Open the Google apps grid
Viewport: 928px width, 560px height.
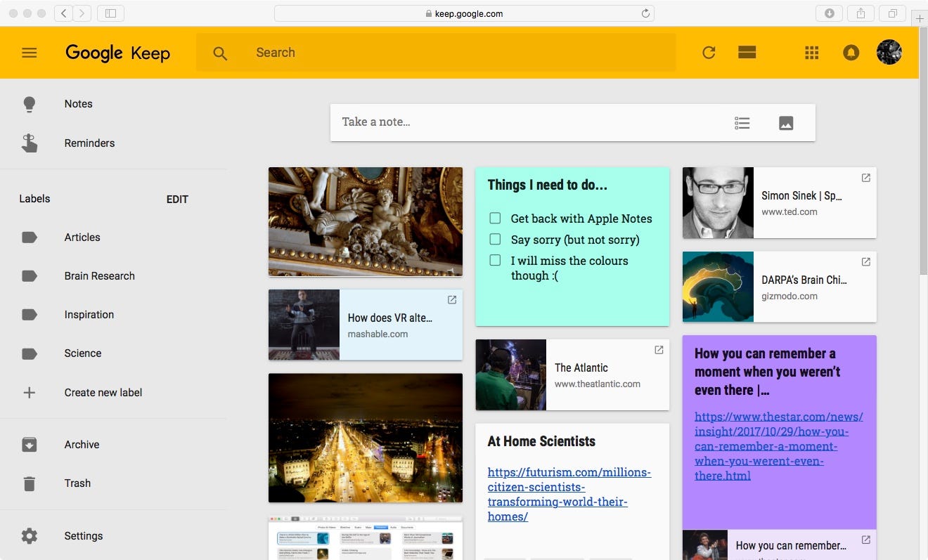click(x=812, y=53)
